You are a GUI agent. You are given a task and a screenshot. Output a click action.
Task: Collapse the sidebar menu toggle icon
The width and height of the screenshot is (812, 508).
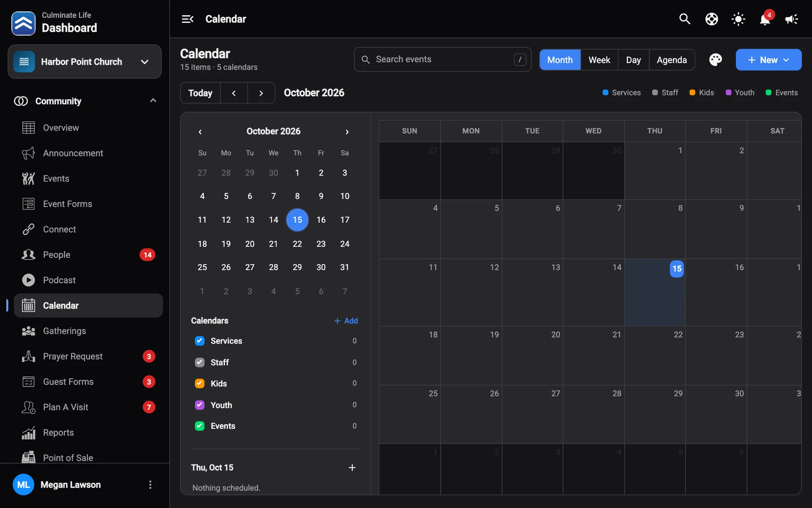187,19
